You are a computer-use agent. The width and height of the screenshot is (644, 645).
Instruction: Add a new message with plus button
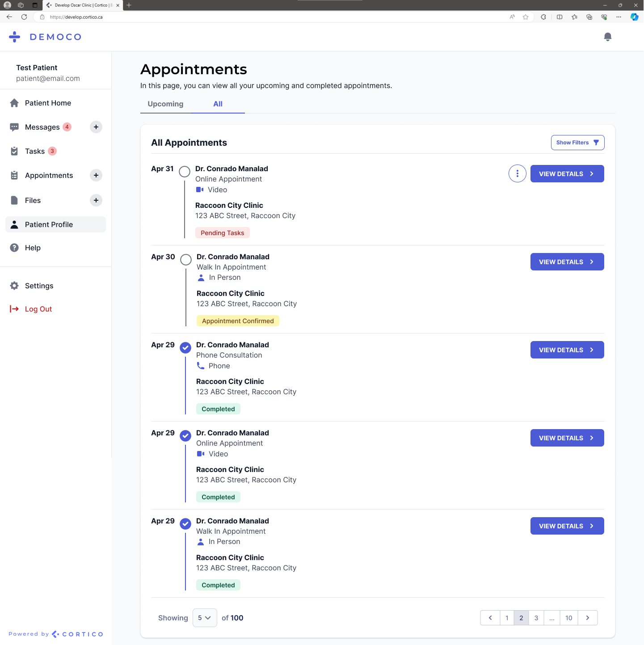[x=96, y=127]
